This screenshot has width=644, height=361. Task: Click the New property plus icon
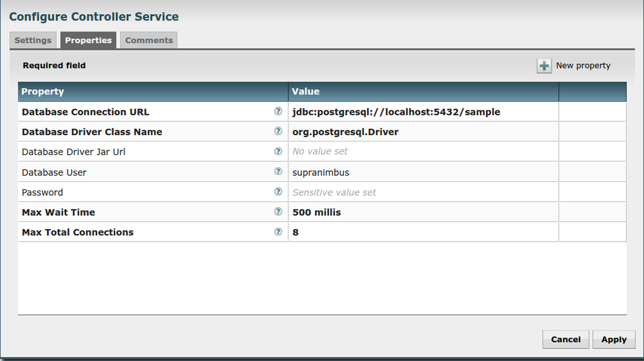click(544, 66)
